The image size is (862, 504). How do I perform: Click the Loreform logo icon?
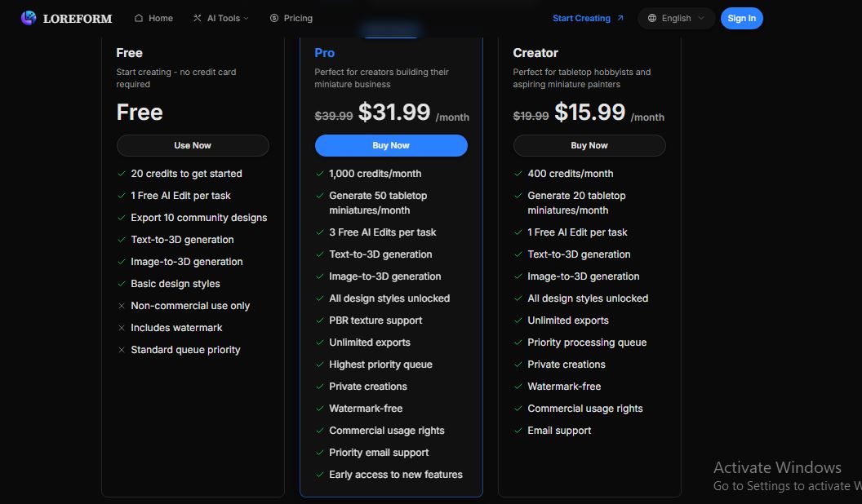[29, 18]
